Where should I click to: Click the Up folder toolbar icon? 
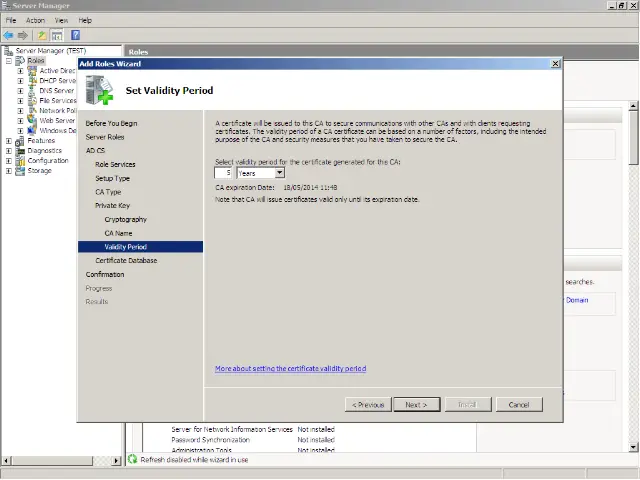[42, 35]
